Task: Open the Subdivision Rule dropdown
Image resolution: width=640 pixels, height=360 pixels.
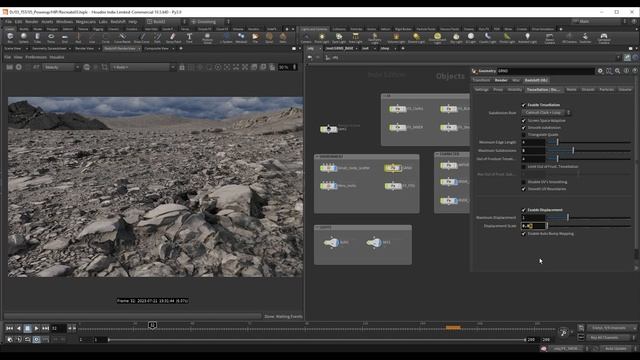Action: (x=546, y=113)
